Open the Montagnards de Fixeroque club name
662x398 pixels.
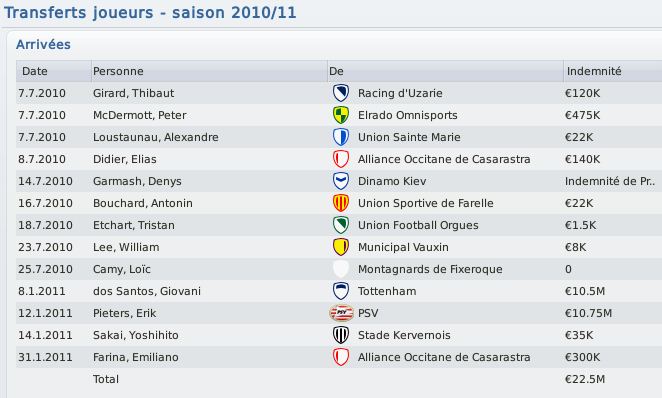(430, 269)
